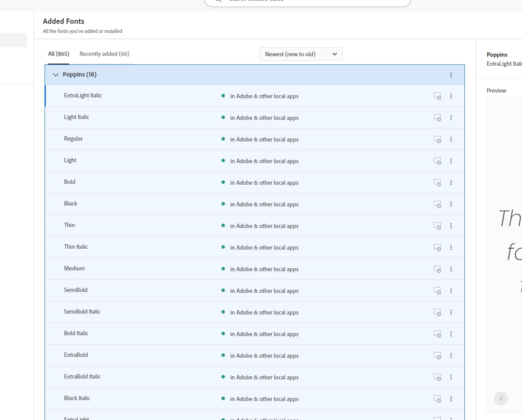Image resolution: width=522 pixels, height=420 pixels.
Task: Switch to the All (865) tab
Action: point(58,54)
